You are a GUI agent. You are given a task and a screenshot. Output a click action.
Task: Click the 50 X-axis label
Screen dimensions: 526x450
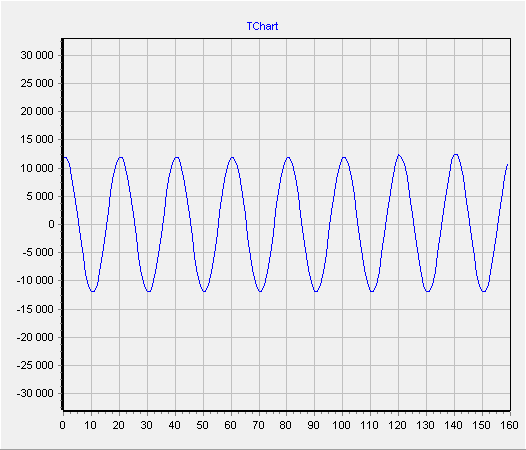(203, 426)
